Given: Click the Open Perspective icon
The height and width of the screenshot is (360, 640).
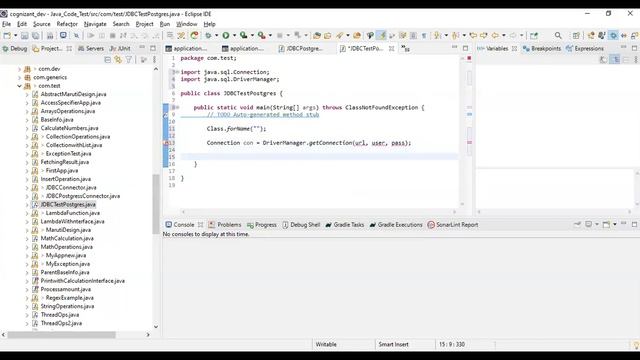Looking at the screenshot, I should [x=576, y=36].
